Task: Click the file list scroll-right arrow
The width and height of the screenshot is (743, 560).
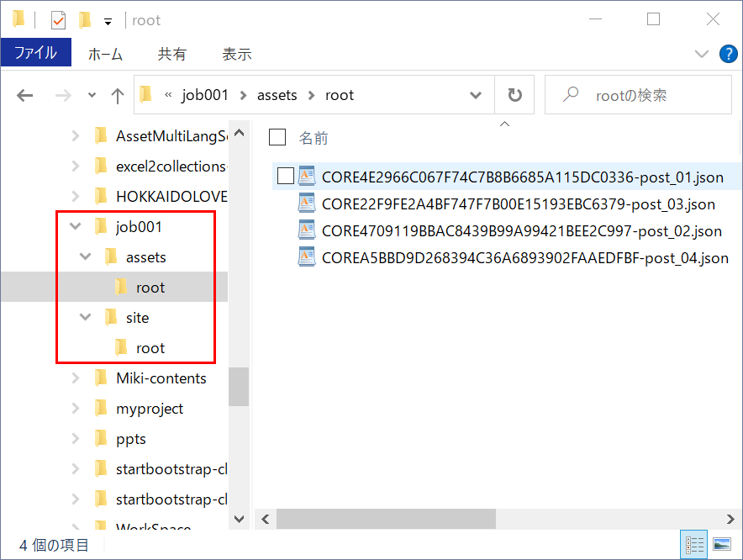Action: click(730, 520)
